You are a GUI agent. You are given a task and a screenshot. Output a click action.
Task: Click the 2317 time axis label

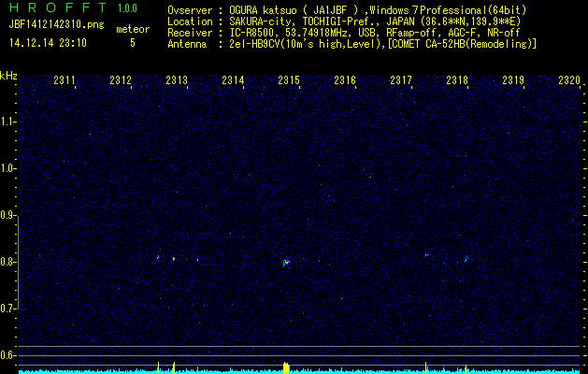point(401,80)
